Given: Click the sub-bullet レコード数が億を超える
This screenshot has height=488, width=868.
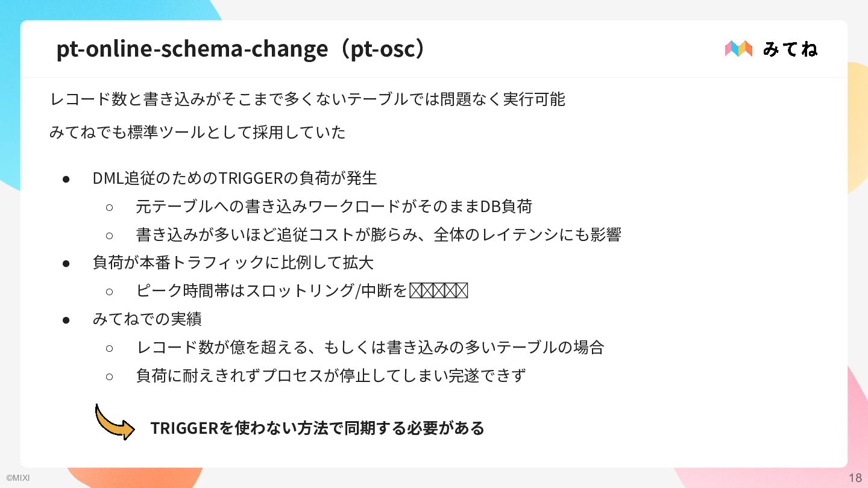Looking at the screenshot, I should [x=370, y=348].
